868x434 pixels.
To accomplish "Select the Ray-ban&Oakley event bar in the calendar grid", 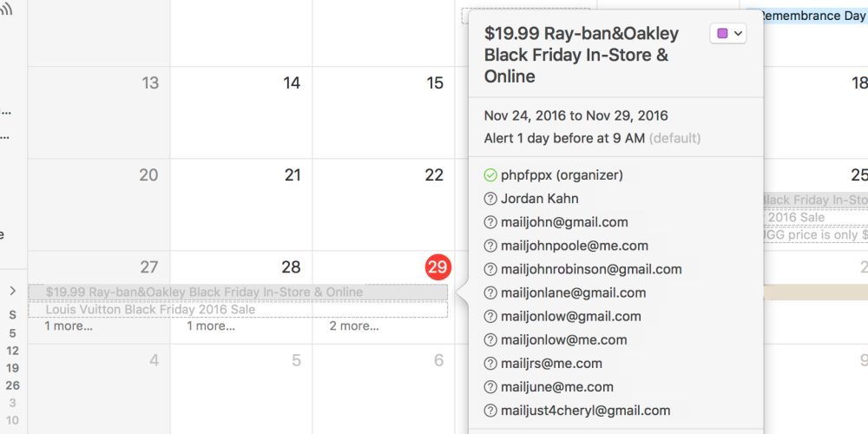I will pos(204,293).
